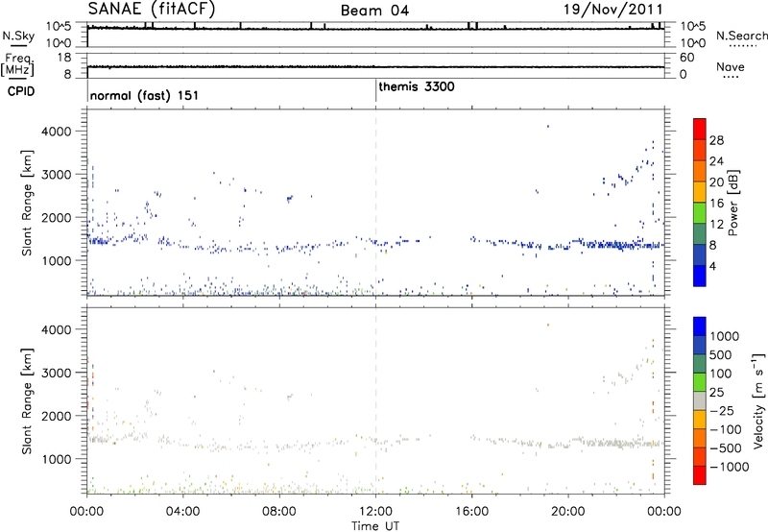The image size is (768, 532).
Task: Click the 'Slant Range [km]' label of power panel
Action: [x=27, y=203]
